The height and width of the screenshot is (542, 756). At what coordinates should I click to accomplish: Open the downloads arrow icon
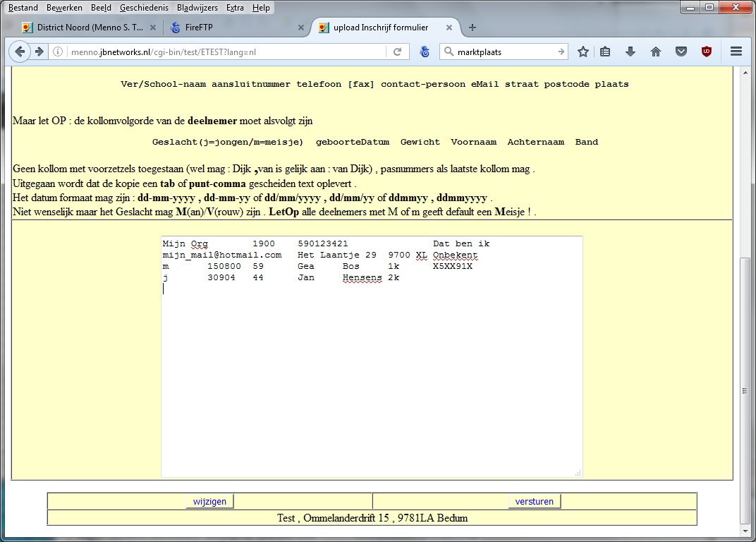(630, 52)
